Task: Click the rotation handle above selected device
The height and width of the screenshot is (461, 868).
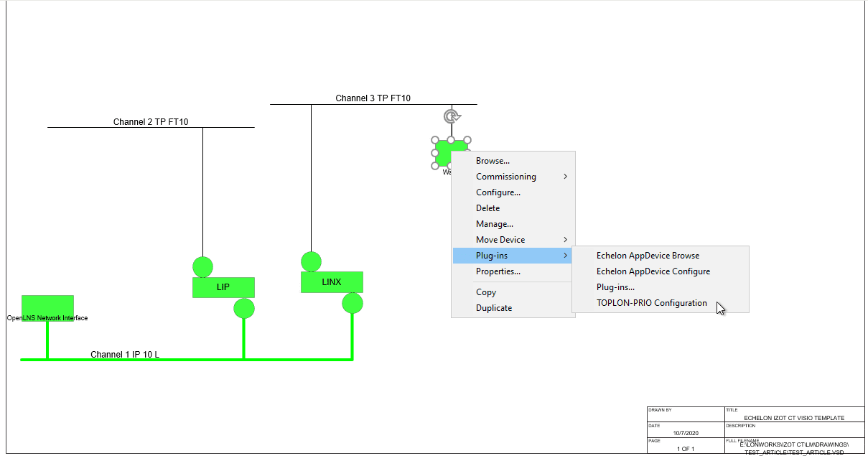Action: pos(451,116)
